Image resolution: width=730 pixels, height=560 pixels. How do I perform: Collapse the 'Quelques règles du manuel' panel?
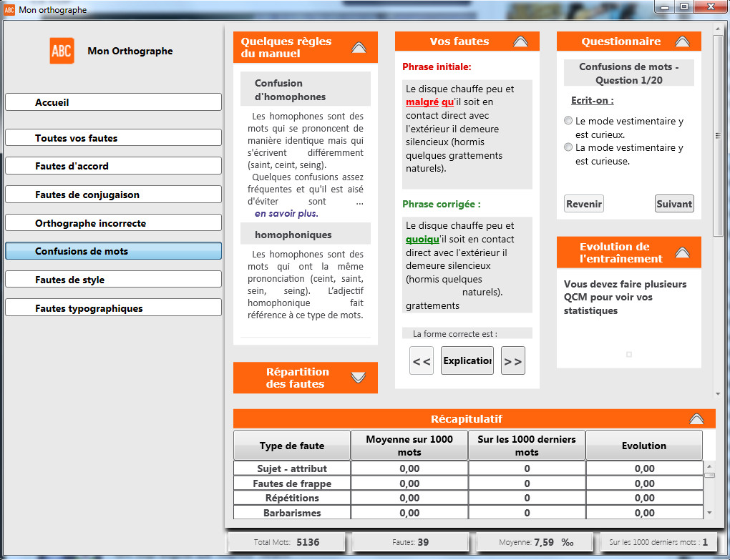point(359,47)
